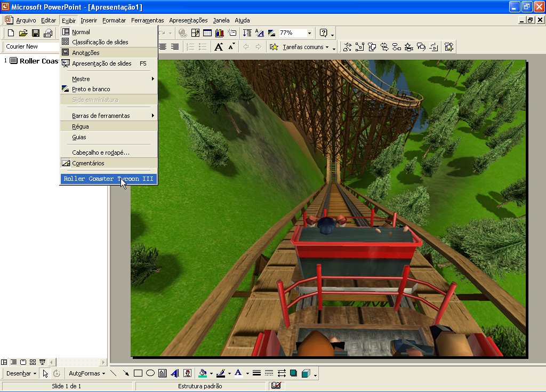
Task: Open the Arquivo menu
Action: coord(26,20)
